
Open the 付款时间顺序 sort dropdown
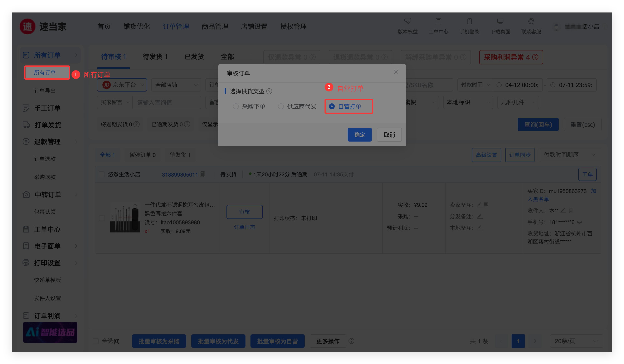pyautogui.click(x=569, y=155)
